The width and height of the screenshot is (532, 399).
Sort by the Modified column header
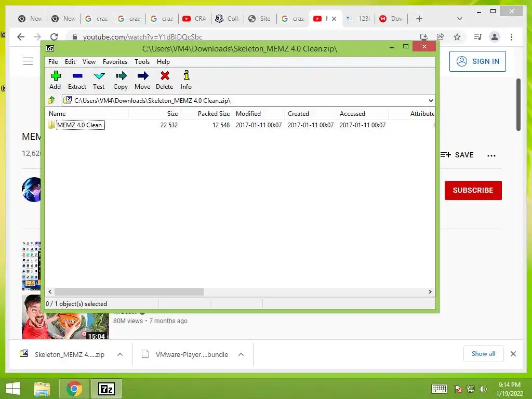[x=259, y=114]
